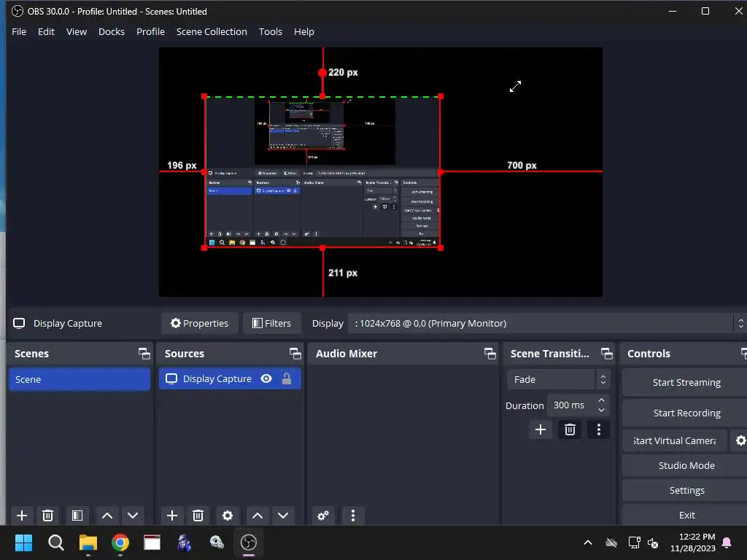
Task: Add a new source with plus icon
Action: tap(172, 516)
